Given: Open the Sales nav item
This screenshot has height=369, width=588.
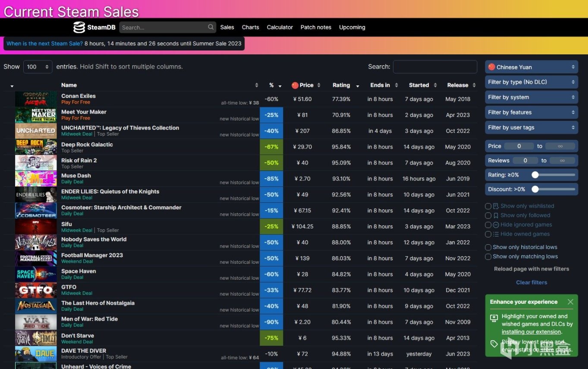Looking at the screenshot, I should pyautogui.click(x=227, y=27).
